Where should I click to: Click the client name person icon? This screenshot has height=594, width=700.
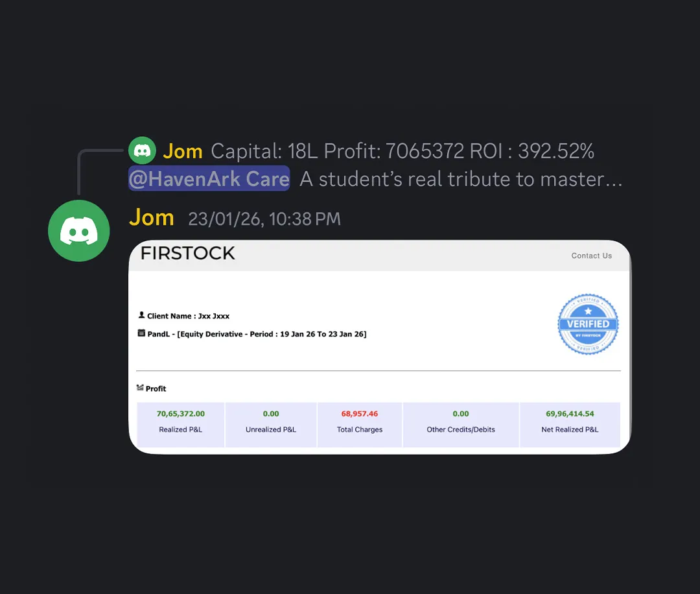(141, 315)
